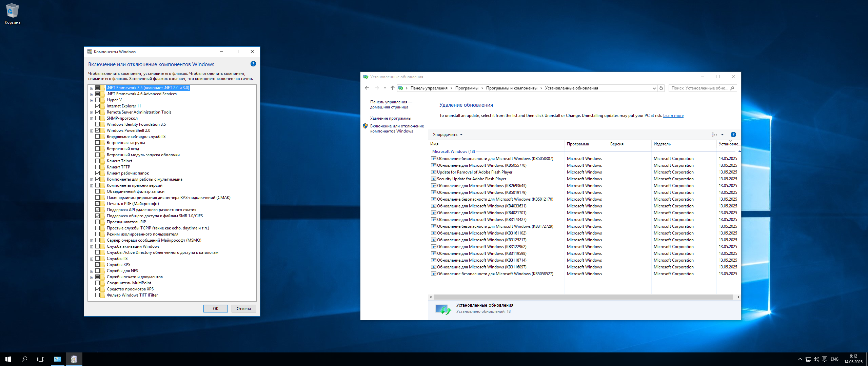Open address bar history dropdown arrow
Image resolution: width=868 pixels, height=366 pixels.
pyautogui.click(x=654, y=88)
